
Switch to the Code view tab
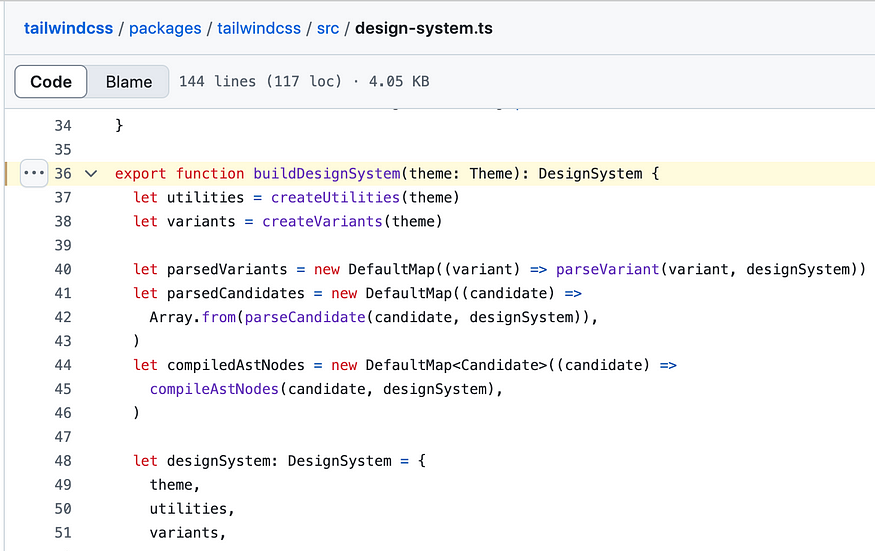[51, 82]
